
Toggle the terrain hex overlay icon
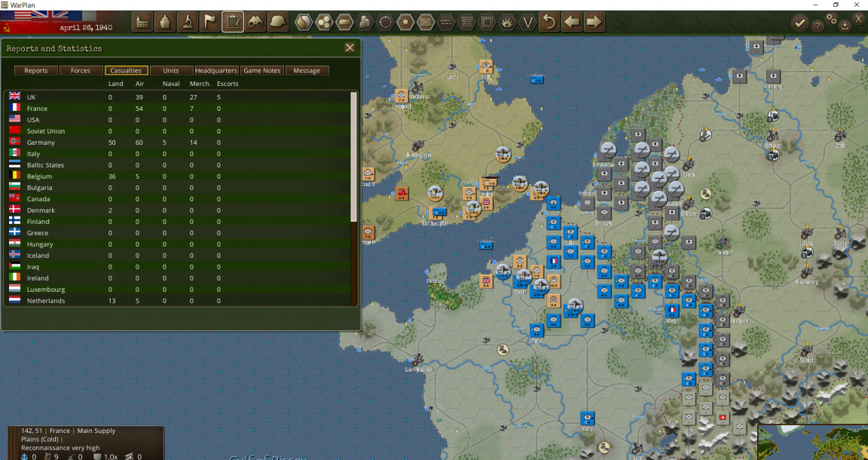pyautogui.click(x=304, y=22)
